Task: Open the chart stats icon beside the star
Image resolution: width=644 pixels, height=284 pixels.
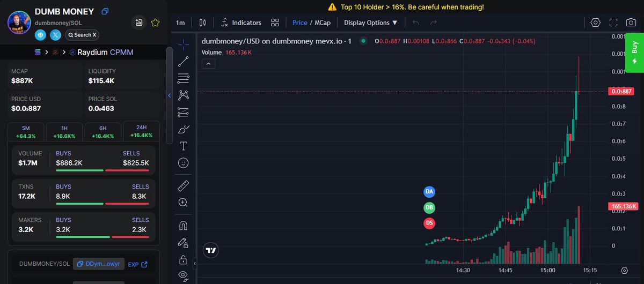Action: [x=139, y=23]
